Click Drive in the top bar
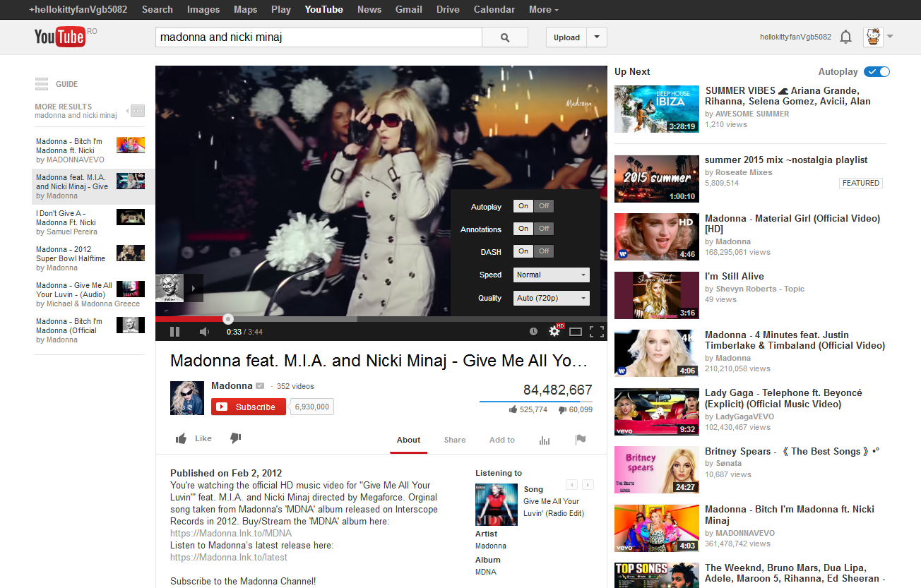 coord(448,9)
